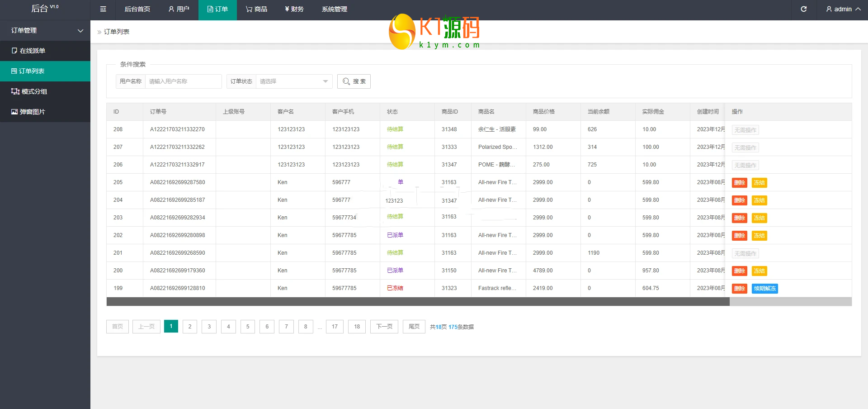Click the 搜索 search button

354,81
